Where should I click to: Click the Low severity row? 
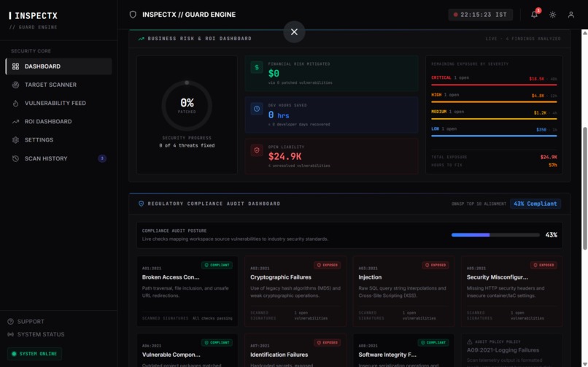click(494, 131)
